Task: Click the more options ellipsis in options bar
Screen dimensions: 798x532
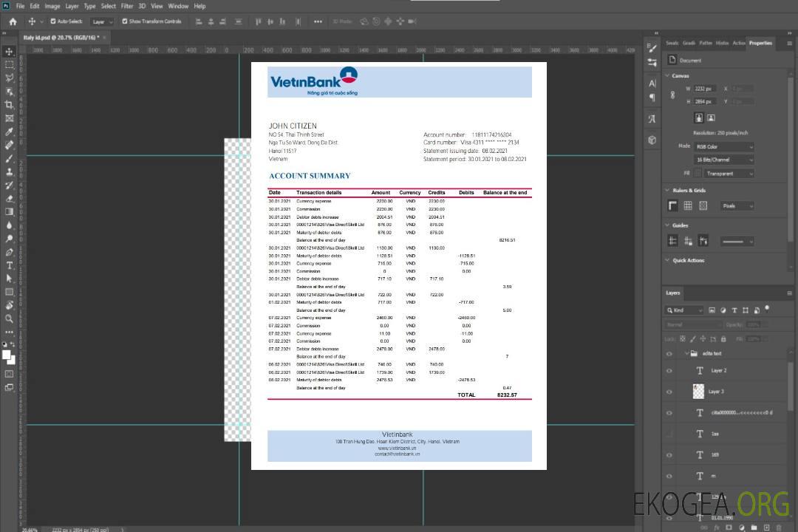Action: point(318,21)
